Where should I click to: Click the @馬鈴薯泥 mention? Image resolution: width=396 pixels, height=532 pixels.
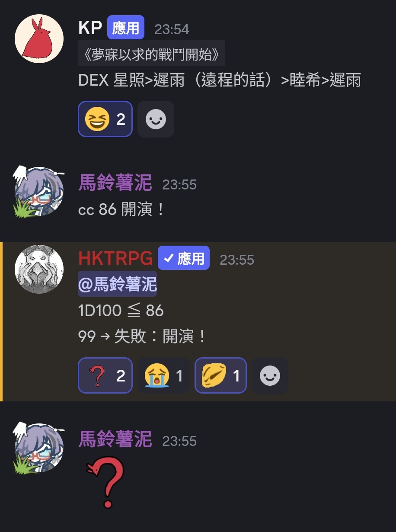pos(117,284)
